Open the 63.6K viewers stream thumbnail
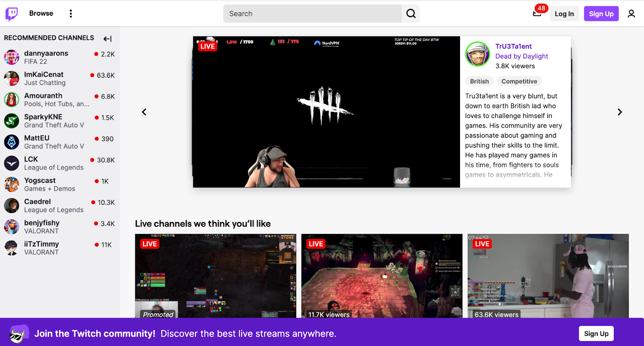The image size is (644, 346). tap(548, 276)
